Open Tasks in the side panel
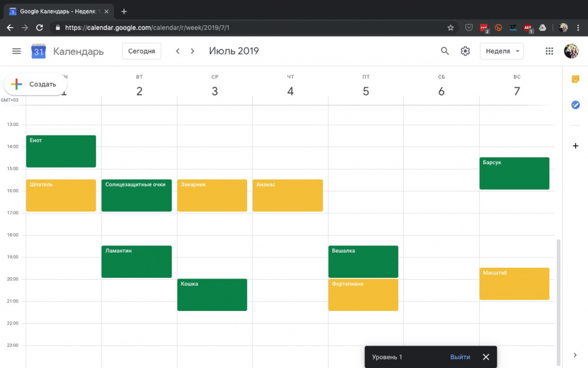Image resolution: width=588 pixels, height=368 pixels. [576, 105]
